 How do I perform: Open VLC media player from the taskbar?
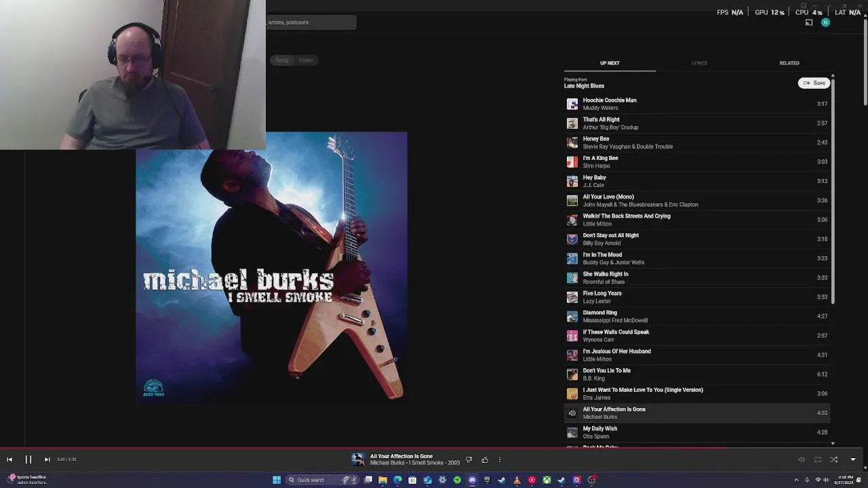517,480
